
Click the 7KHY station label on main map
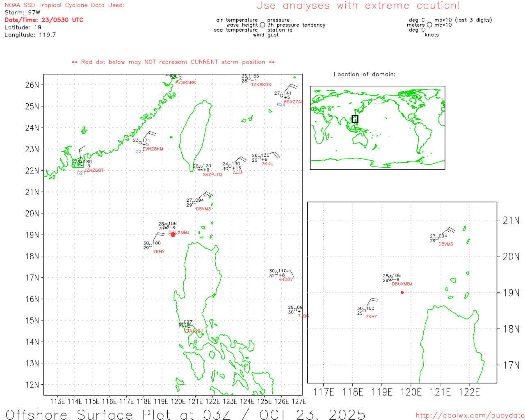click(159, 252)
